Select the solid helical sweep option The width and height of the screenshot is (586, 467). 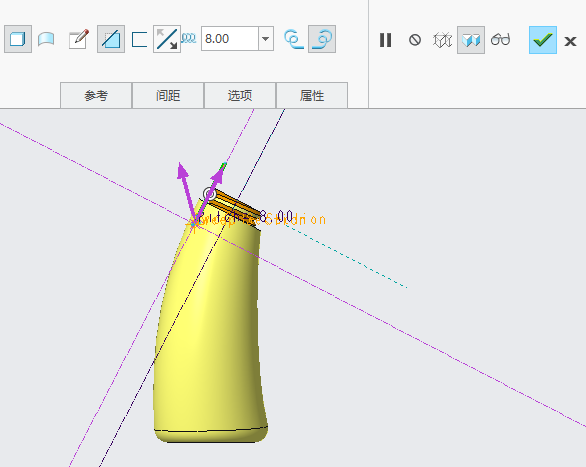click(18, 39)
